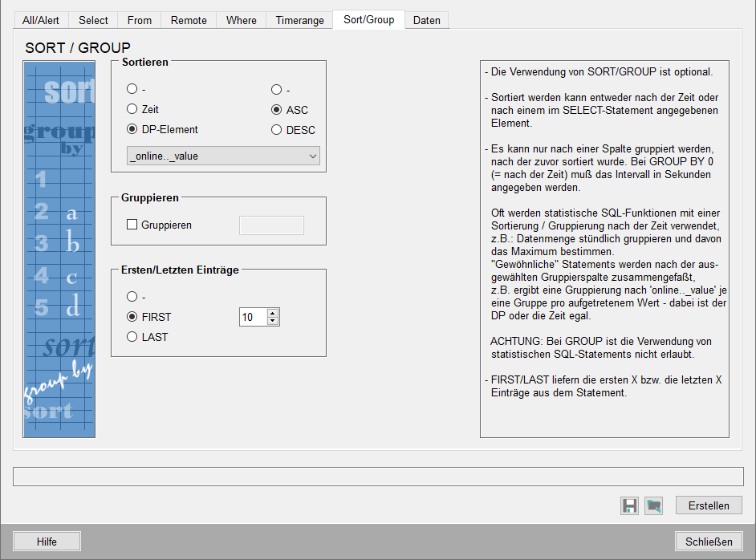
Task: Click the entries count number field
Action: [252, 318]
